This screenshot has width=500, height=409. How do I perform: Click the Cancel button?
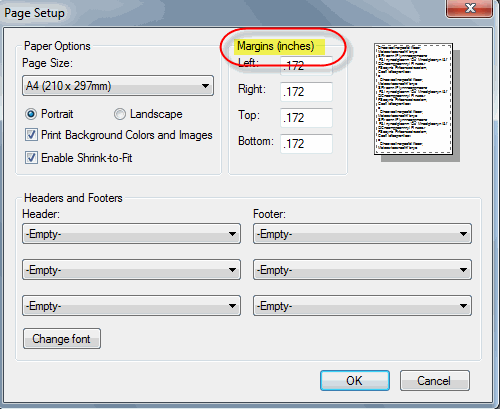(435, 380)
